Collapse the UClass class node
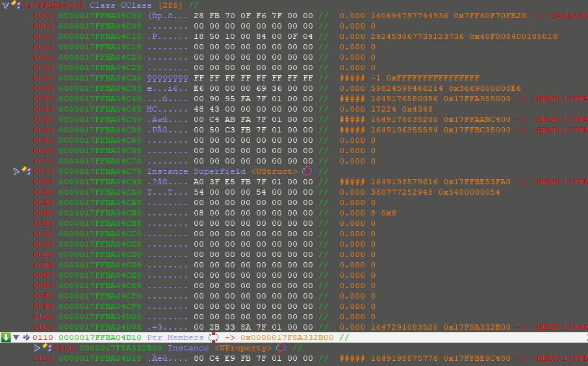 click(5, 5)
